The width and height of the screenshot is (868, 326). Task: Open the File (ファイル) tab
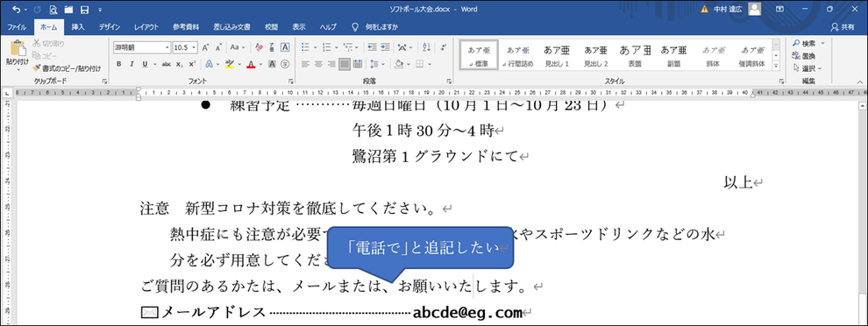click(17, 27)
